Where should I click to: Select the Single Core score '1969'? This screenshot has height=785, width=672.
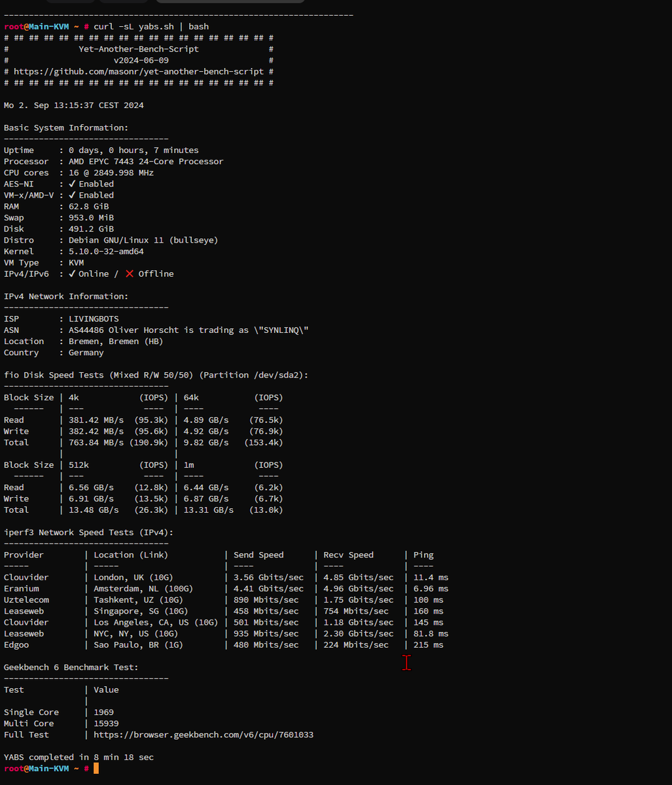(x=103, y=712)
